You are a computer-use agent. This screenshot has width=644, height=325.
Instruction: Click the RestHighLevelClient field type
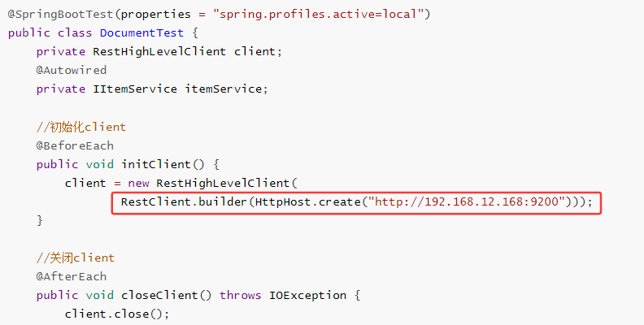coord(159,52)
